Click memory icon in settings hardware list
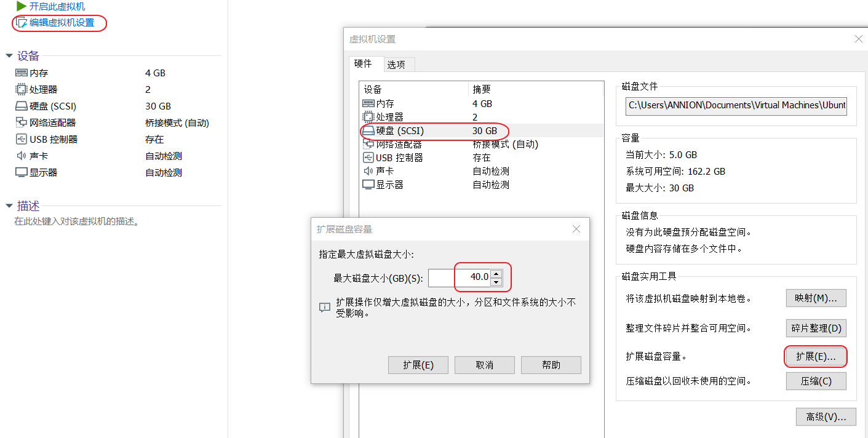 368,103
